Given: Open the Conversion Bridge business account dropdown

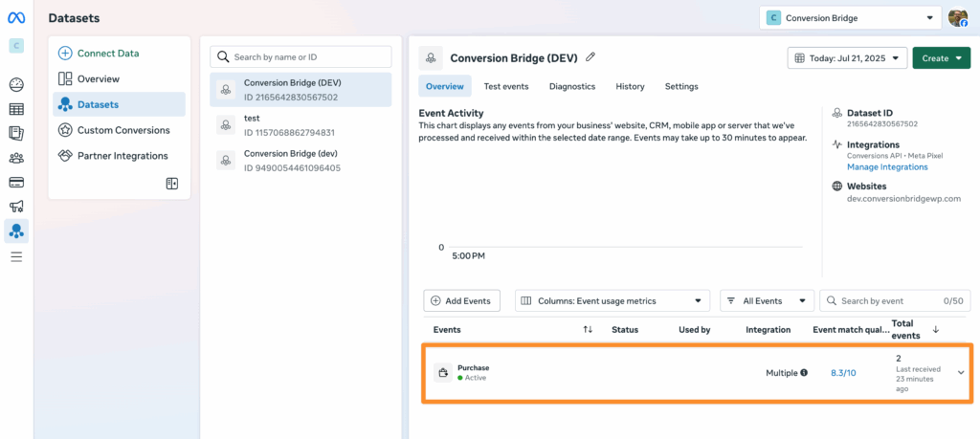Looking at the screenshot, I should point(850,18).
